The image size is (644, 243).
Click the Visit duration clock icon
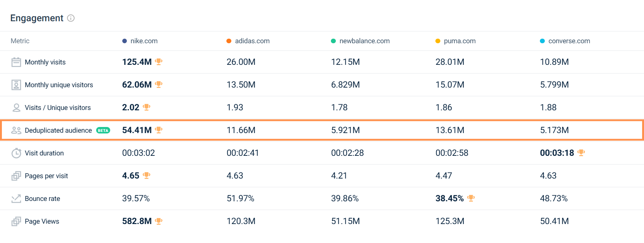click(x=16, y=153)
